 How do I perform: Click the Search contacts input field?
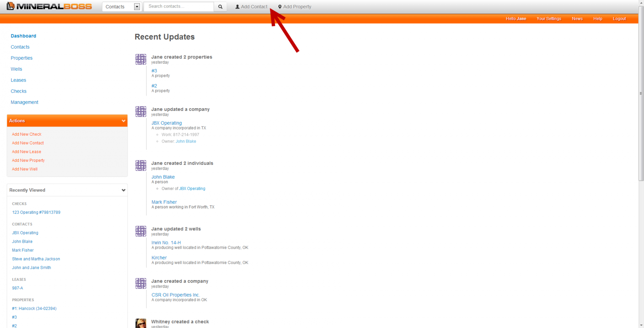179,7
